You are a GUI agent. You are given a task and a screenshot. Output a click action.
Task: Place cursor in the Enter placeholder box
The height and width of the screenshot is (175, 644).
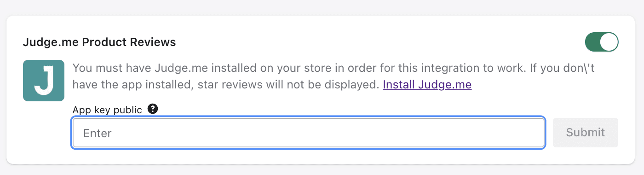309,133
